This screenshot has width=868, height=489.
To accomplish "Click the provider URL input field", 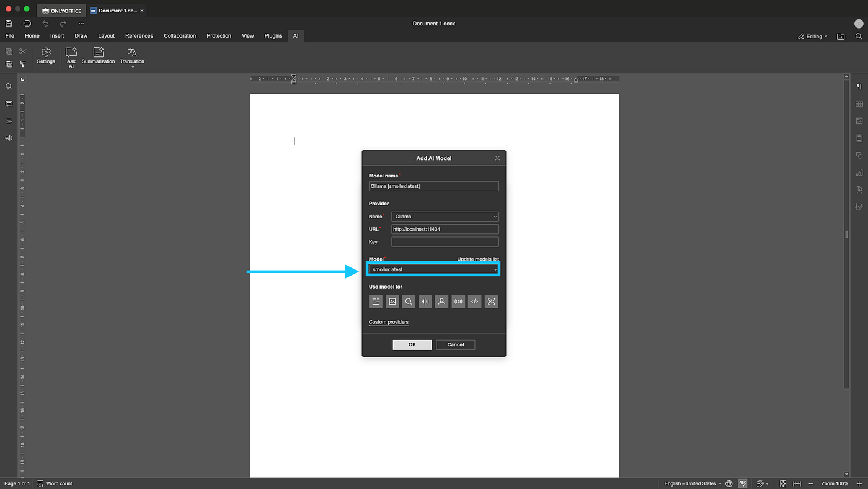I will [445, 229].
